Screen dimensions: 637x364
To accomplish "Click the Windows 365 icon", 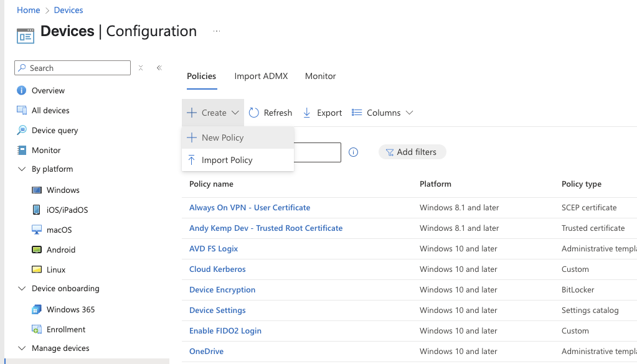I will click(x=37, y=310).
